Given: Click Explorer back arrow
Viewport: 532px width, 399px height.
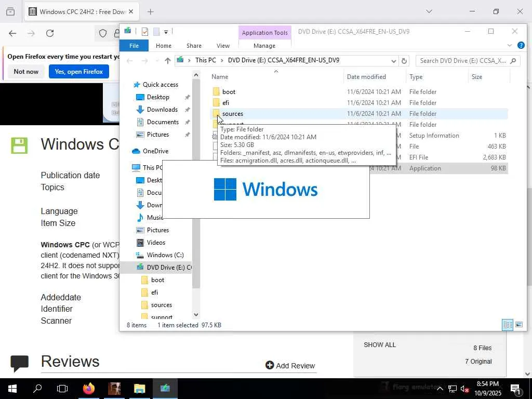Looking at the screenshot, I should [129, 61].
